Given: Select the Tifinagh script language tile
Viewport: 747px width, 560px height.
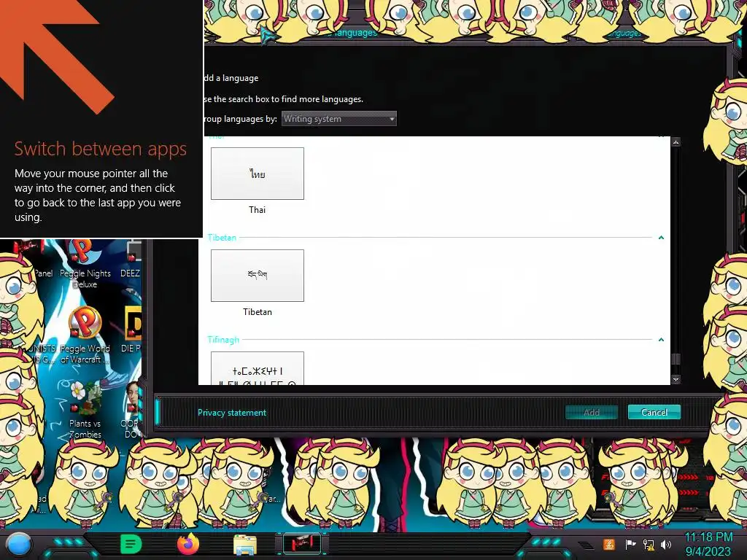Looking at the screenshot, I should point(258,368).
